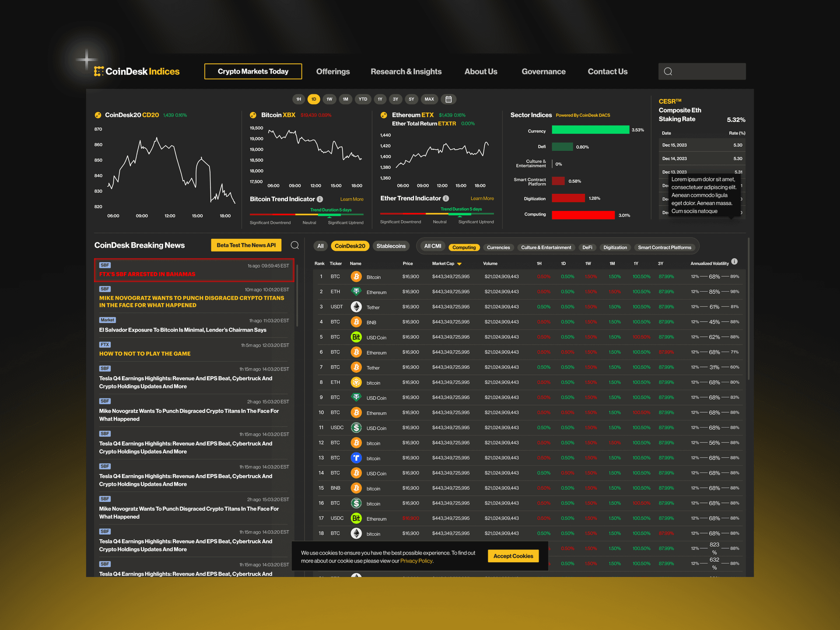
Task: Click Learn More for Bitcoin Trend
Action: 352,199
